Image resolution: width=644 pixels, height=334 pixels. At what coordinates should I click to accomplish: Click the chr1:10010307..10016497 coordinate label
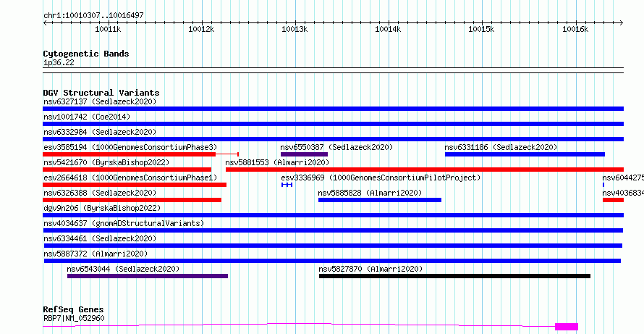point(93,16)
